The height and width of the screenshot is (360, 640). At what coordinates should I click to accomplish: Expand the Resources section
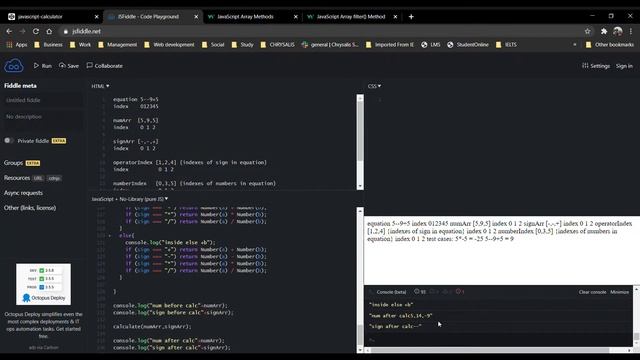[x=17, y=178]
